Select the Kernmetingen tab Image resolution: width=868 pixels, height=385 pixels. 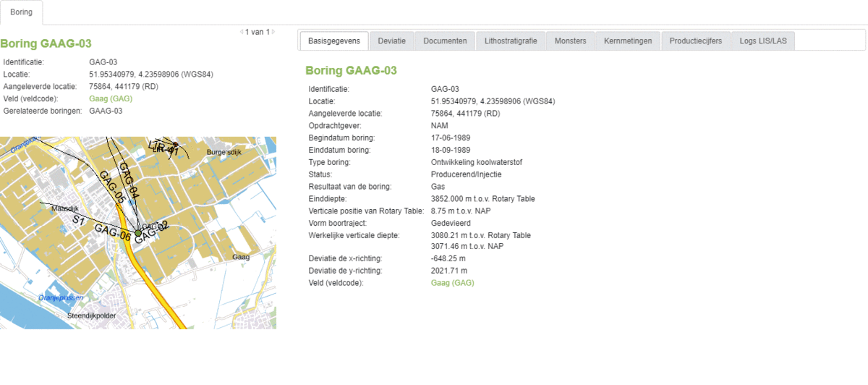(x=628, y=41)
